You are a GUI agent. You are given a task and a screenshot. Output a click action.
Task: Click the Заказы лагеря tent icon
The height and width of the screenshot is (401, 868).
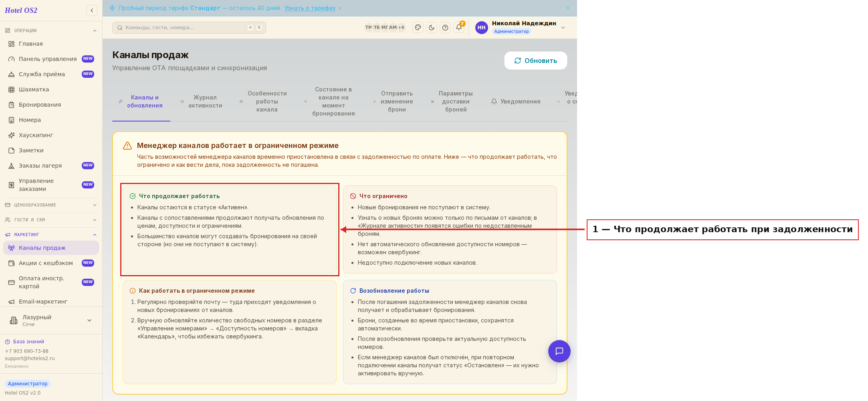(x=12, y=166)
